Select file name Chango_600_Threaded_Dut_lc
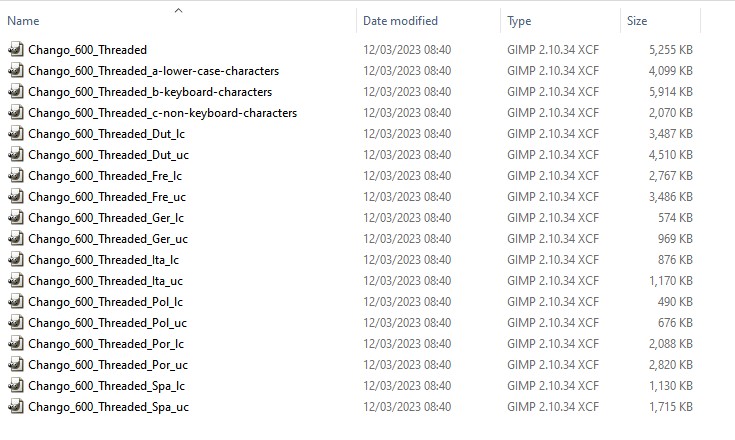Screen dimensions: 735x440 click(x=106, y=134)
